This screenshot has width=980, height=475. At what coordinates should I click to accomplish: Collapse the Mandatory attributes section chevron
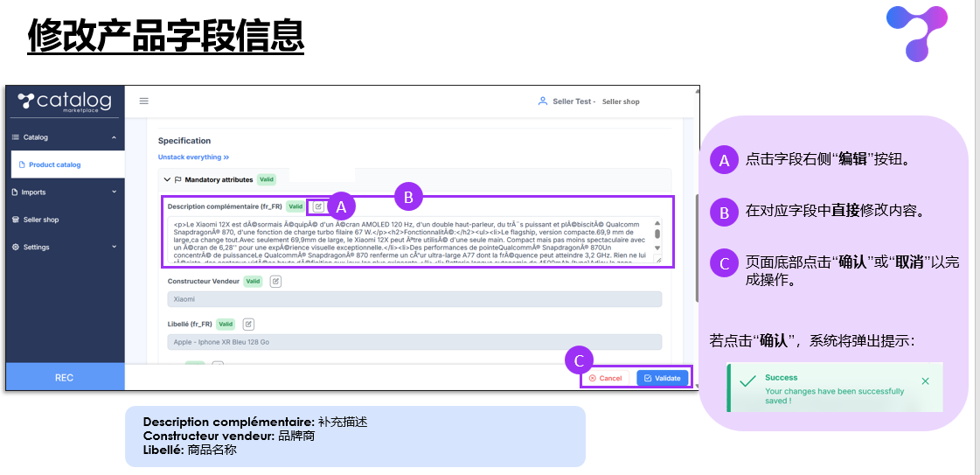(x=167, y=179)
